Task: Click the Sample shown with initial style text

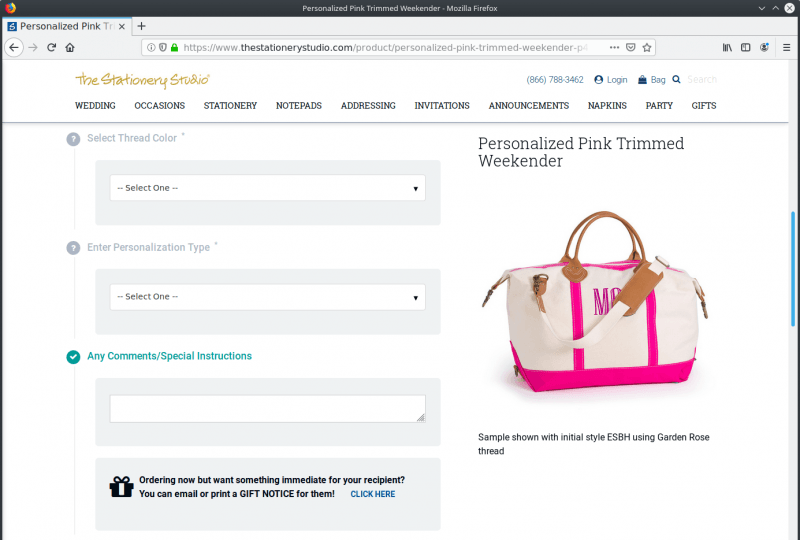Action: (x=593, y=444)
